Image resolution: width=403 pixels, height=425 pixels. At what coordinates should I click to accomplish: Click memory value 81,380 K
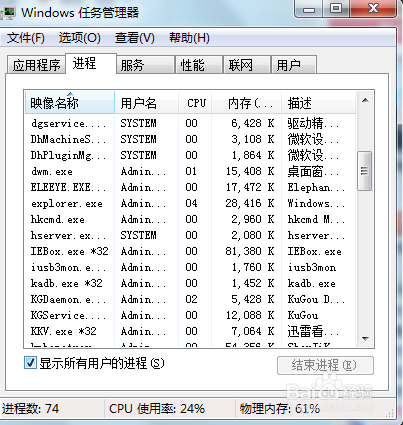pos(250,251)
